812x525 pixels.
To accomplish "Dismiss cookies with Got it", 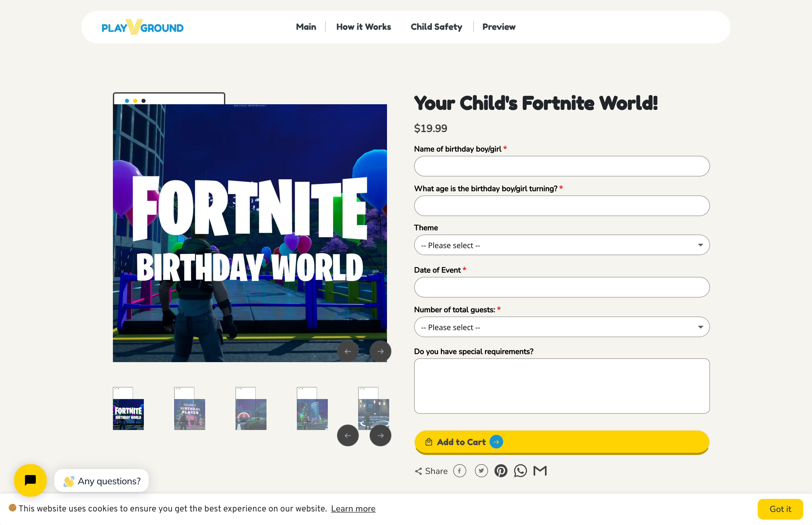I will tap(780, 509).
